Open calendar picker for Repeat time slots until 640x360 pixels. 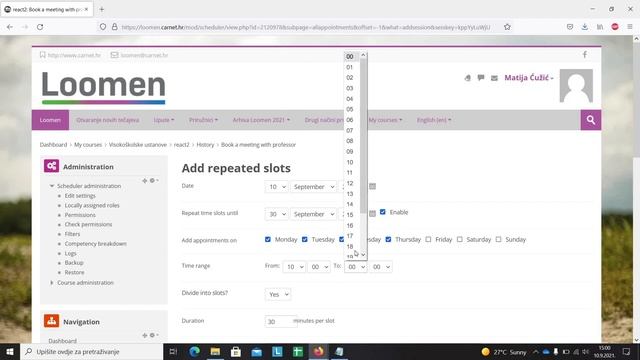click(372, 213)
